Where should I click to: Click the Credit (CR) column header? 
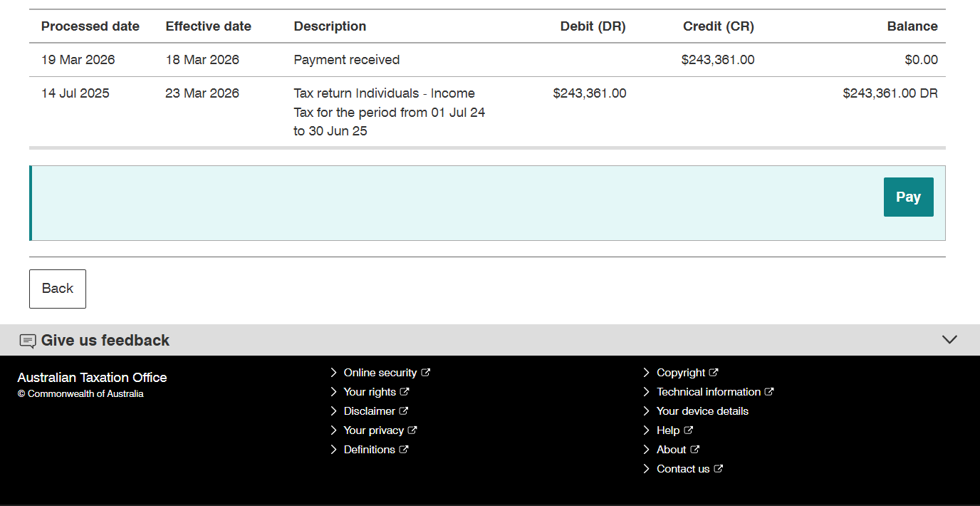pos(719,26)
